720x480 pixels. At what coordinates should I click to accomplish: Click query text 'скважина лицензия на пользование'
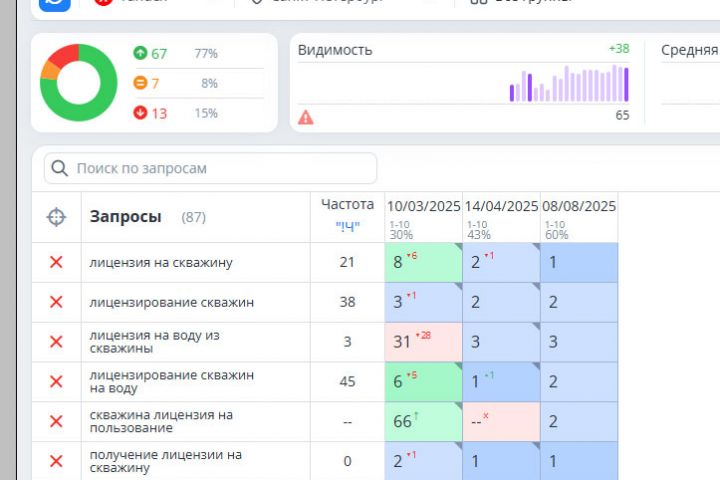pyautogui.click(x=161, y=421)
